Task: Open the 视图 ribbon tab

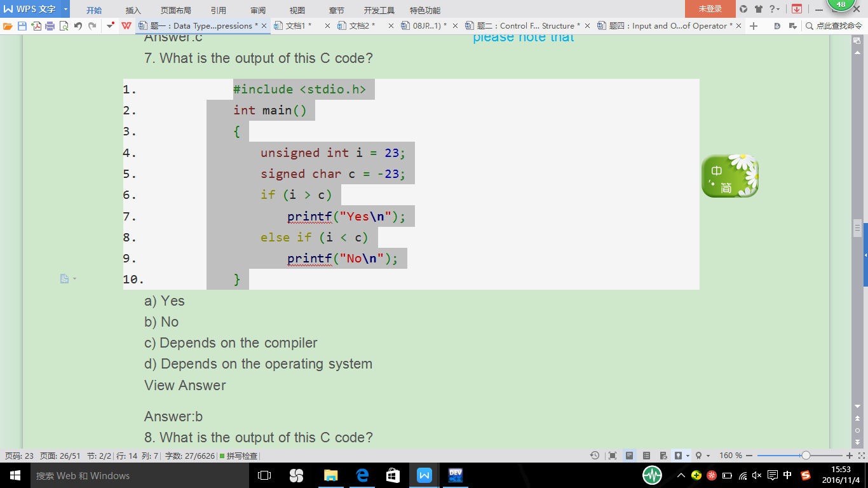Action: 297,10
